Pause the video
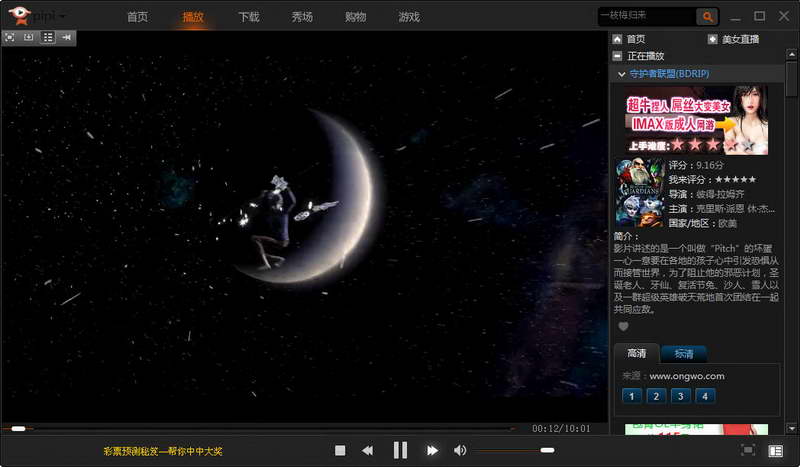Screen dimensions: 800x467 click(401, 450)
